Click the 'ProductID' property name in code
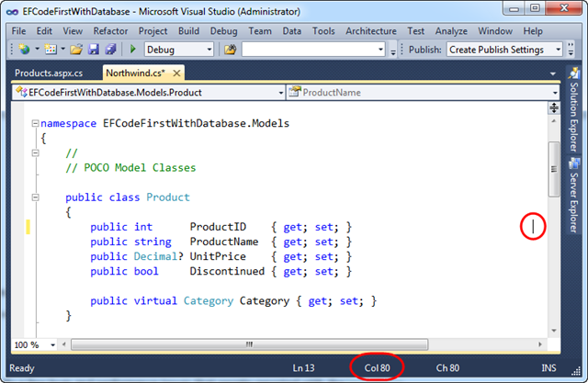 pos(218,227)
